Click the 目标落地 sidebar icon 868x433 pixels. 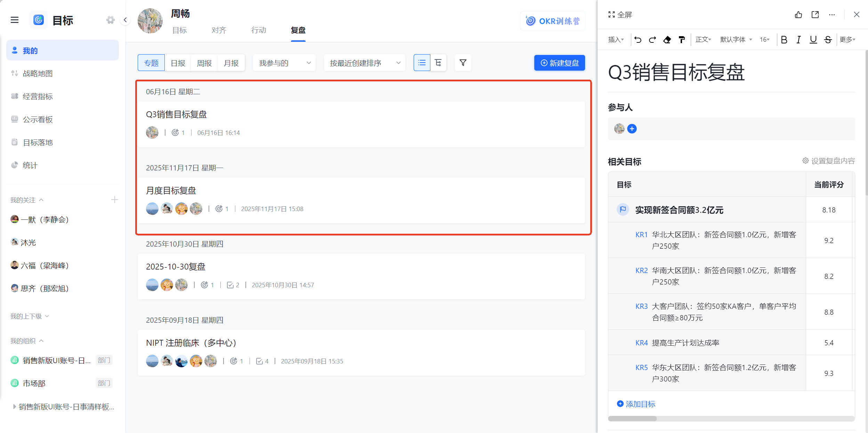point(15,142)
